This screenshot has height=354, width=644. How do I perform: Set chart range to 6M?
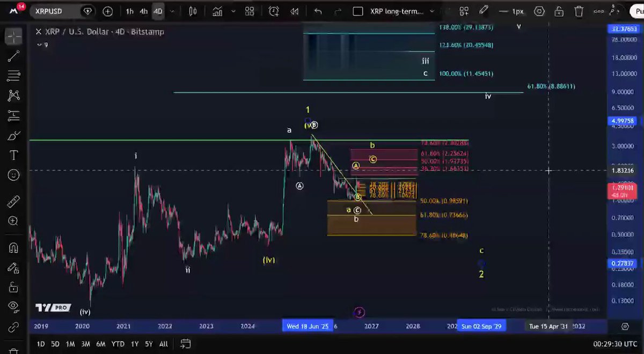(100, 344)
